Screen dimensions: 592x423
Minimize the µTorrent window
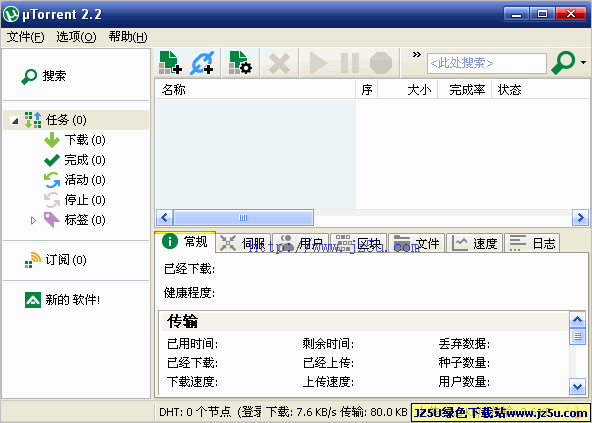pos(516,14)
